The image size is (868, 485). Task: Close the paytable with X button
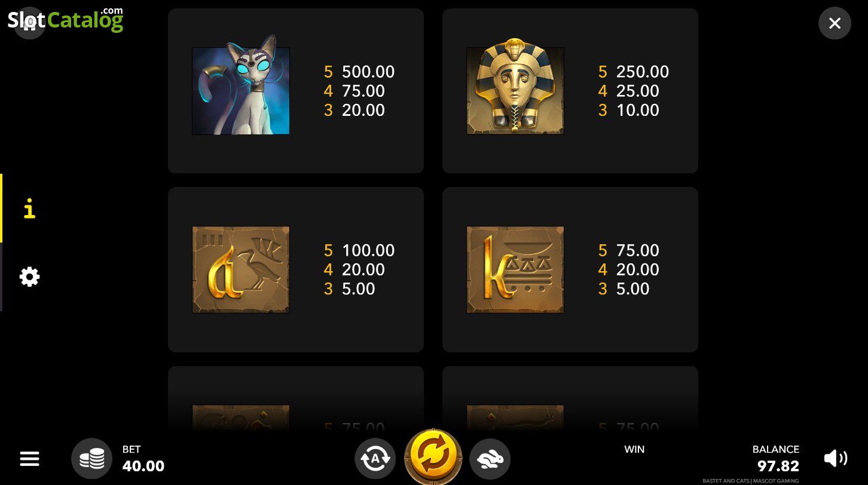(835, 23)
